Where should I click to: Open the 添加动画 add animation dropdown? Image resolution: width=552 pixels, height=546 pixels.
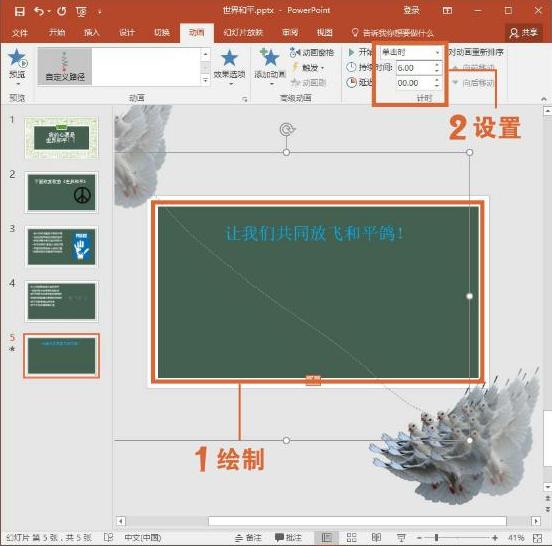pos(270,67)
